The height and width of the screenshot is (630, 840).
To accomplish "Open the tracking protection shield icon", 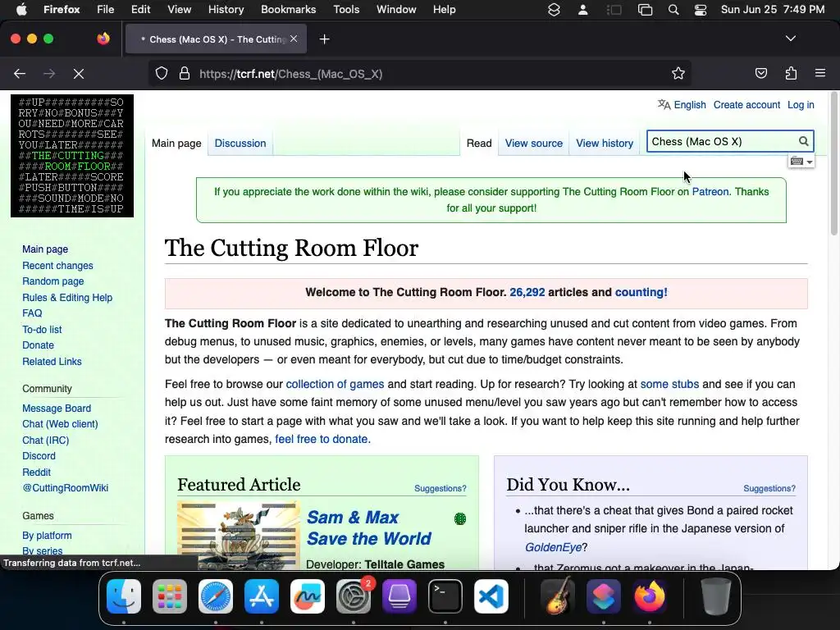I will 162,73.
